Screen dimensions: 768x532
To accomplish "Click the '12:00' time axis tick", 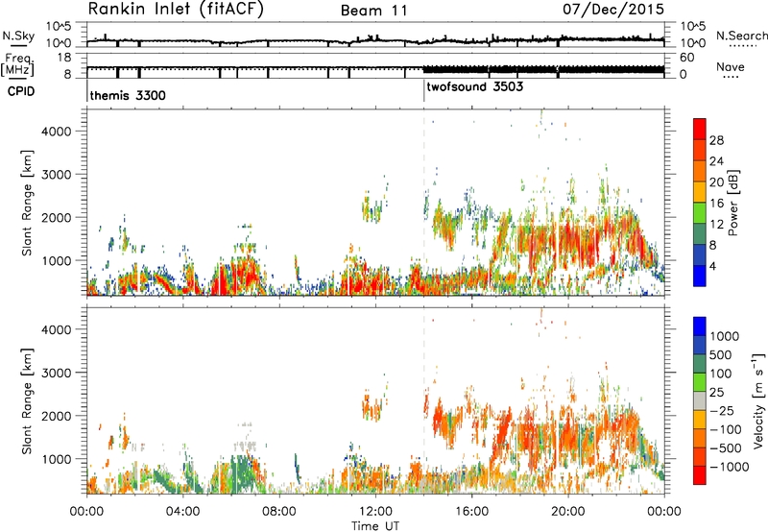I will pyautogui.click(x=375, y=512).
